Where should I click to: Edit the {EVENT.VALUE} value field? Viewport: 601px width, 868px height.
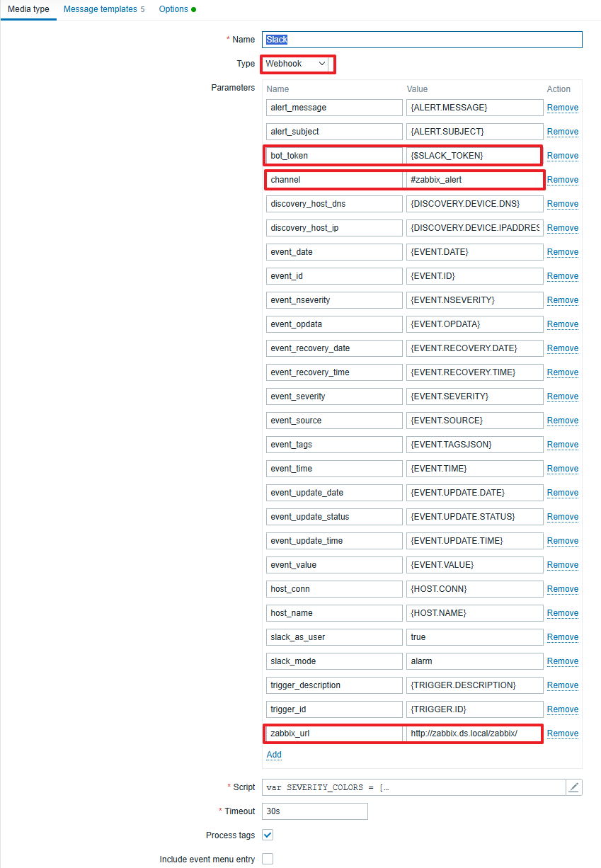coord(475,565)
